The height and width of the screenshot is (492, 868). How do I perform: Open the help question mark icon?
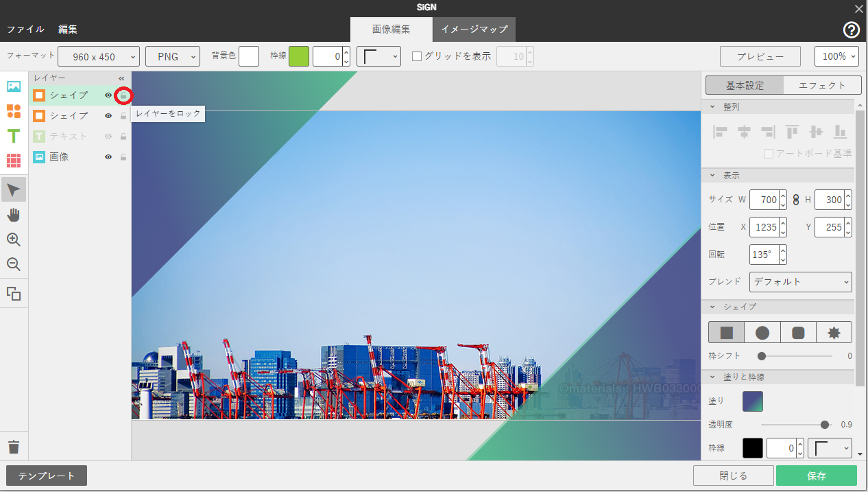tap(851, 30)
